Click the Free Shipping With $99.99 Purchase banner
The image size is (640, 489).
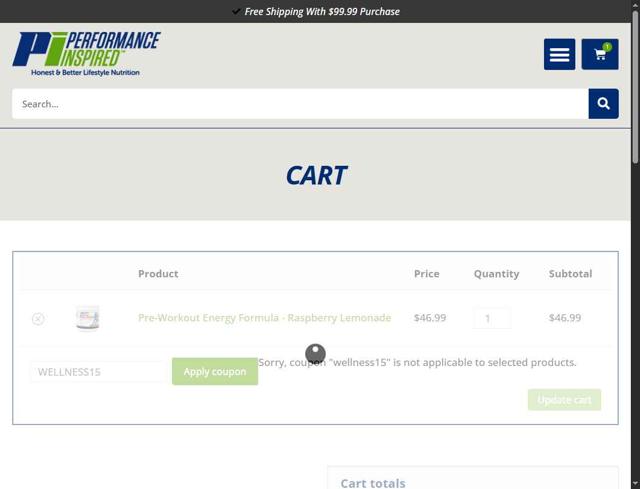[316, 11]
